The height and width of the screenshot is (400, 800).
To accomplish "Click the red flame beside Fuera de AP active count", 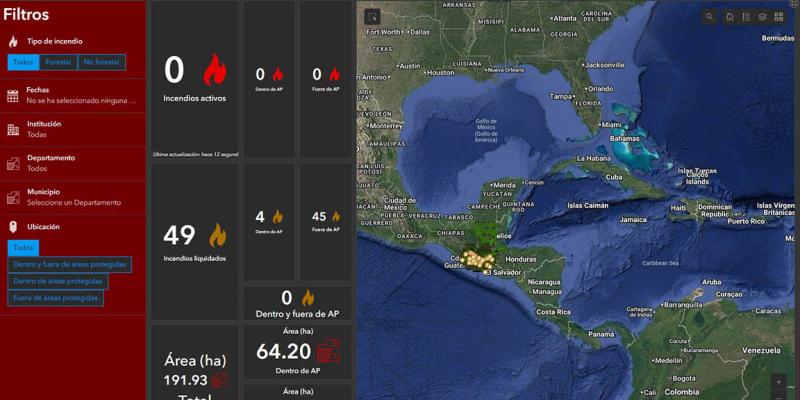I will coord(335,74).
